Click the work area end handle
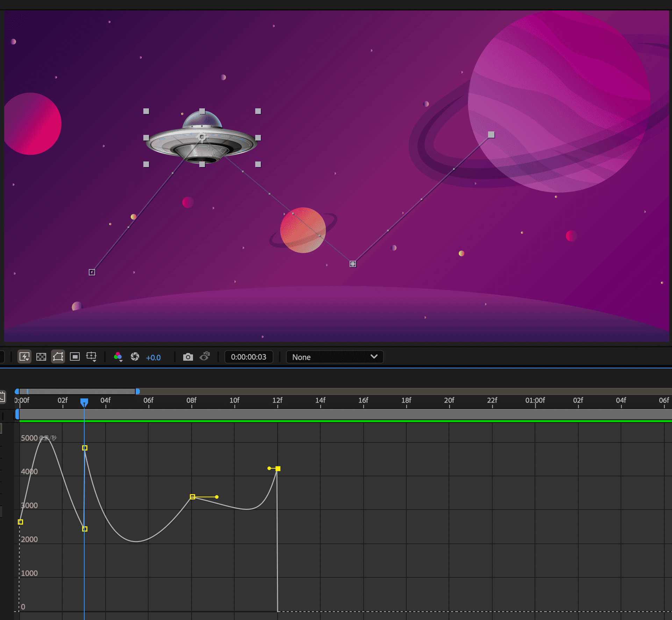Image resolution: width=672 pixels, height=620 pixels. click(138, 391)
